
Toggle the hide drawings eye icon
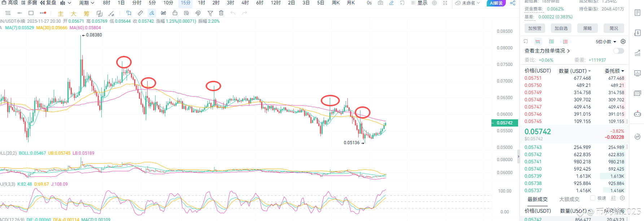click(198, 13)
